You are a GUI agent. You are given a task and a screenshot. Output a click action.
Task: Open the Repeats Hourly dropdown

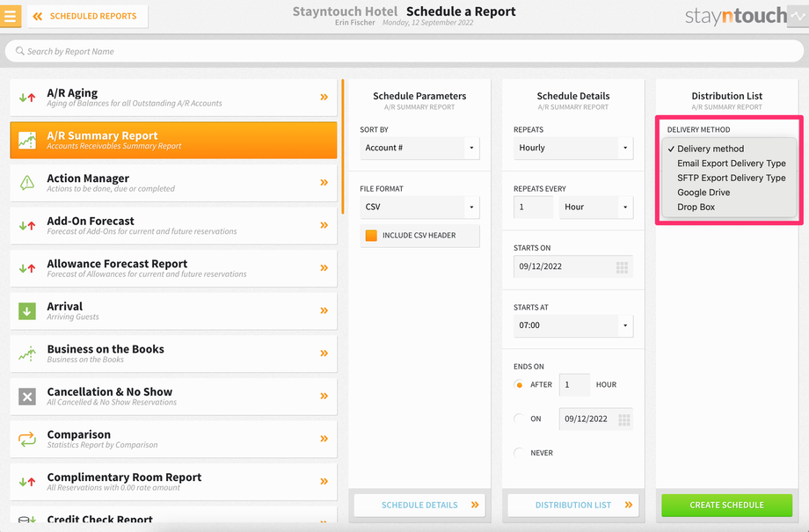click(573, 148)
